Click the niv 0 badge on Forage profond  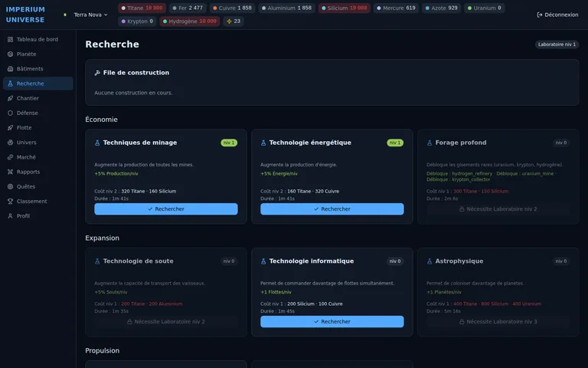coord(561,143)
